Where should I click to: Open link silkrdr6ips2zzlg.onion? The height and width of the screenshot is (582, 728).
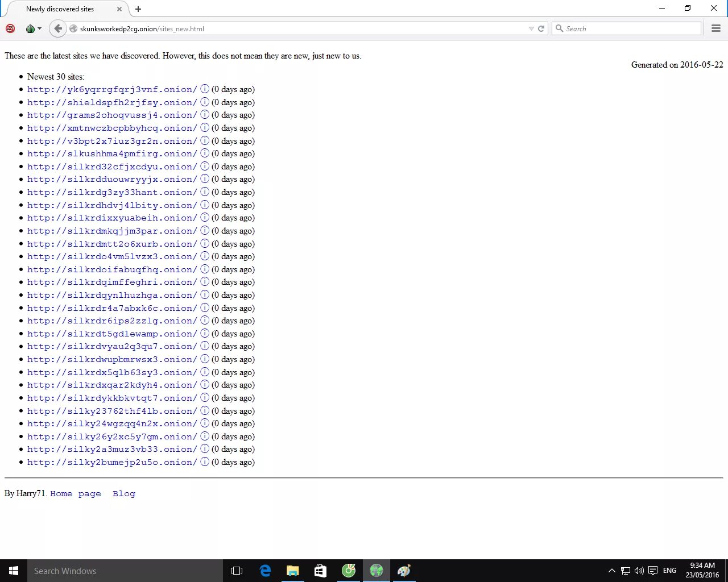tap(112, 321)
